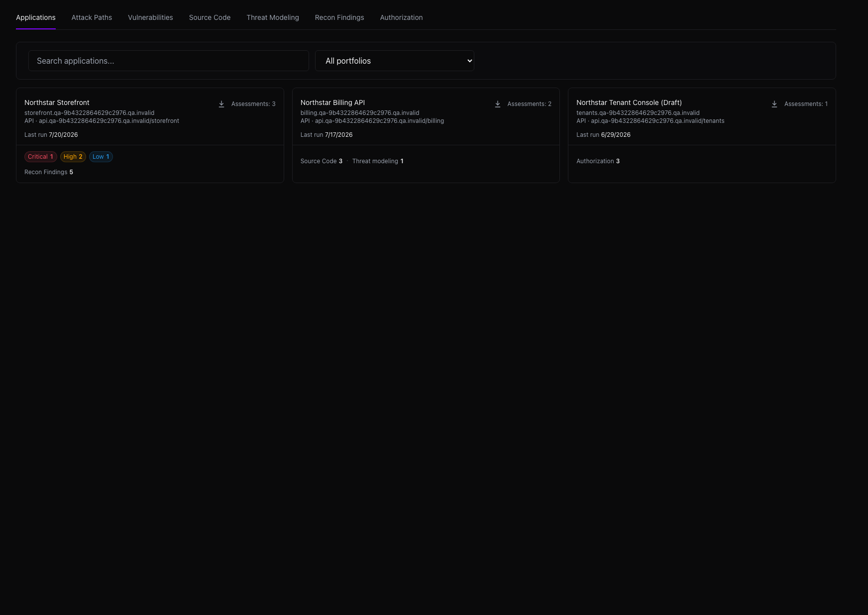Switch to the Vulnerabilities tab

tap(150, 17)
